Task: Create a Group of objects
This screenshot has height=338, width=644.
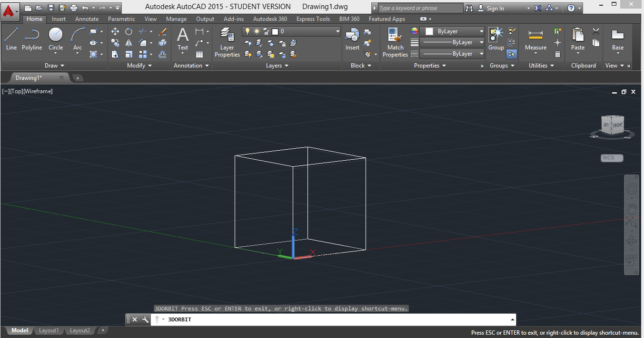Action: (496, 39)
